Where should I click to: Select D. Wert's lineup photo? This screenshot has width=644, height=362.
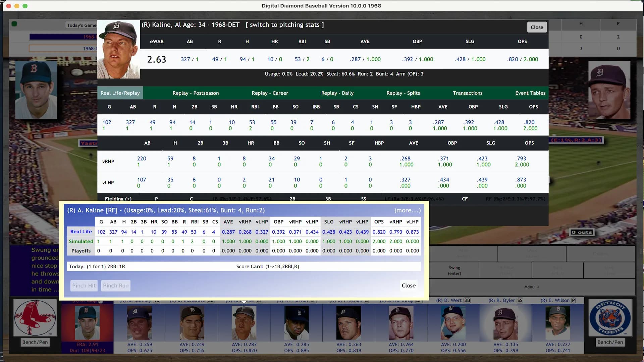[x=453, y=323]
